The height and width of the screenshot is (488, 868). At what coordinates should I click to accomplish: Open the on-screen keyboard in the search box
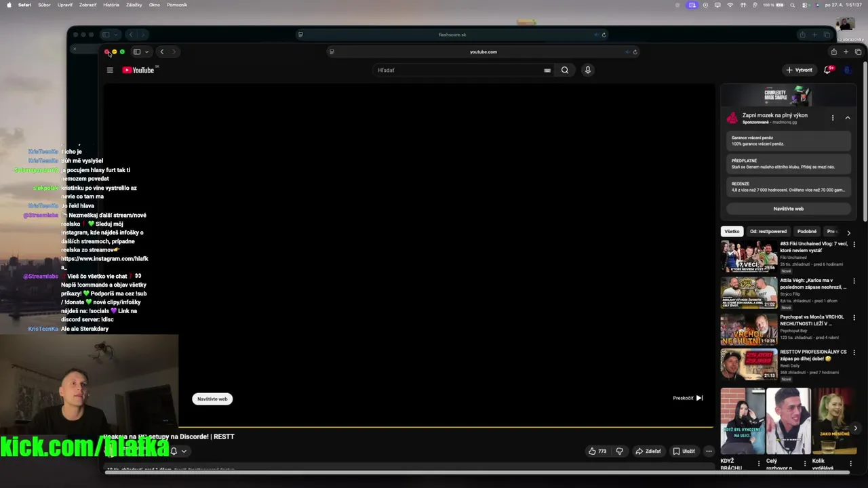pyautogui.click(x=547, y=70)
